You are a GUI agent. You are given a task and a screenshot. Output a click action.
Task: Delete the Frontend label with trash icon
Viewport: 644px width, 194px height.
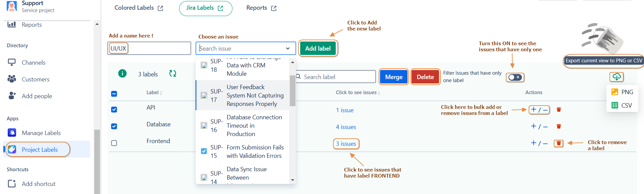[x=558, y=143]
